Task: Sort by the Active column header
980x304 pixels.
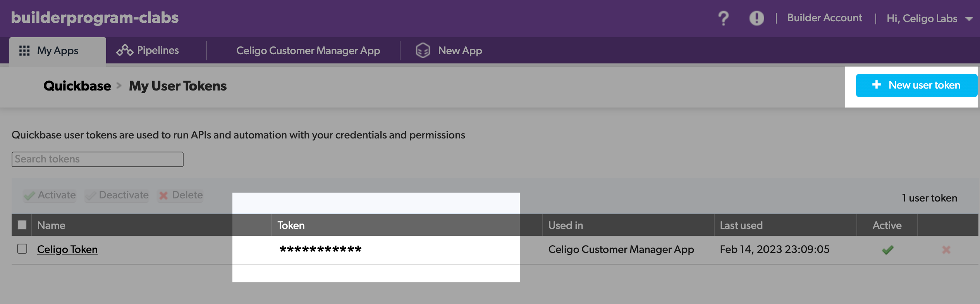Action: coord(887,225)
